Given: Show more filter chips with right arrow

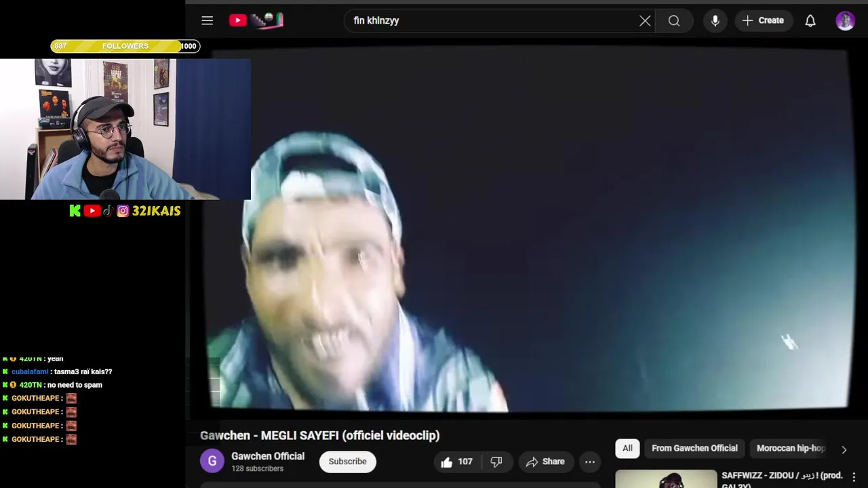Looking at the screenshot, I should [x=844, y=449].
